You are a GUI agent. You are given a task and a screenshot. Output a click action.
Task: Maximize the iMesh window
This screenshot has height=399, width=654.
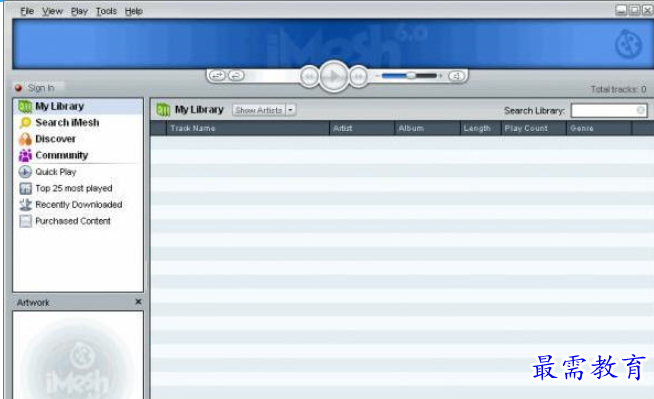tap(634, 10)
